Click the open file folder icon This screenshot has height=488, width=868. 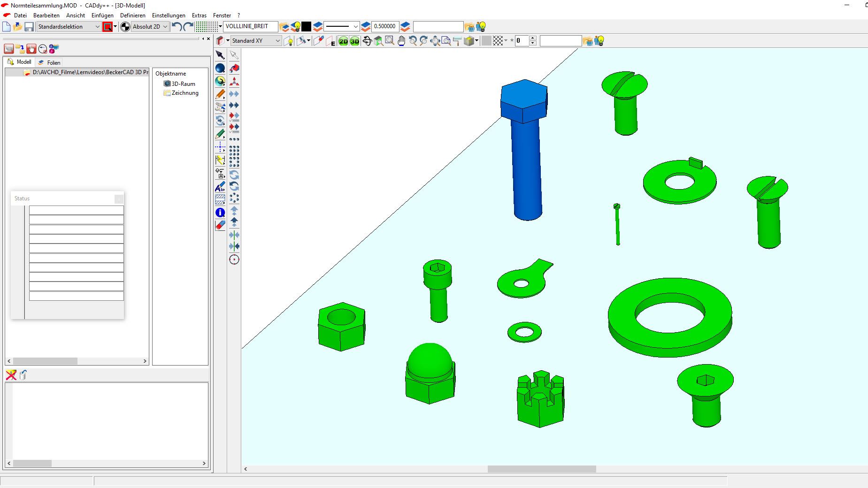[x=18, y=27]
